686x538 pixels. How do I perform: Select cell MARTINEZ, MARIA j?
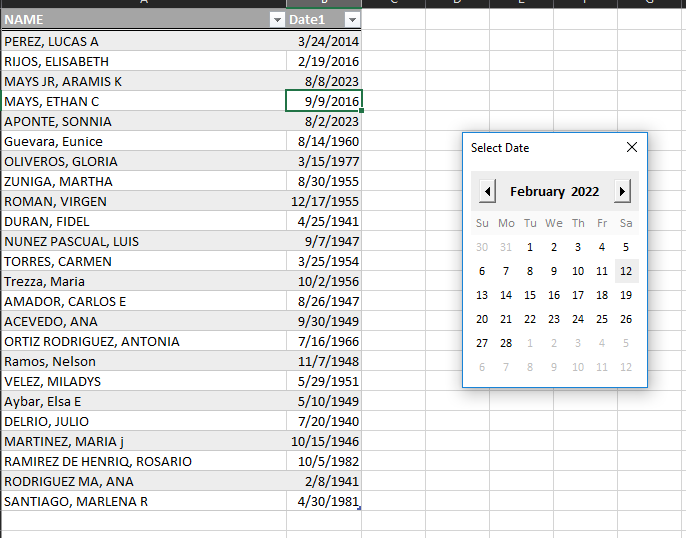tap(144, 442)
